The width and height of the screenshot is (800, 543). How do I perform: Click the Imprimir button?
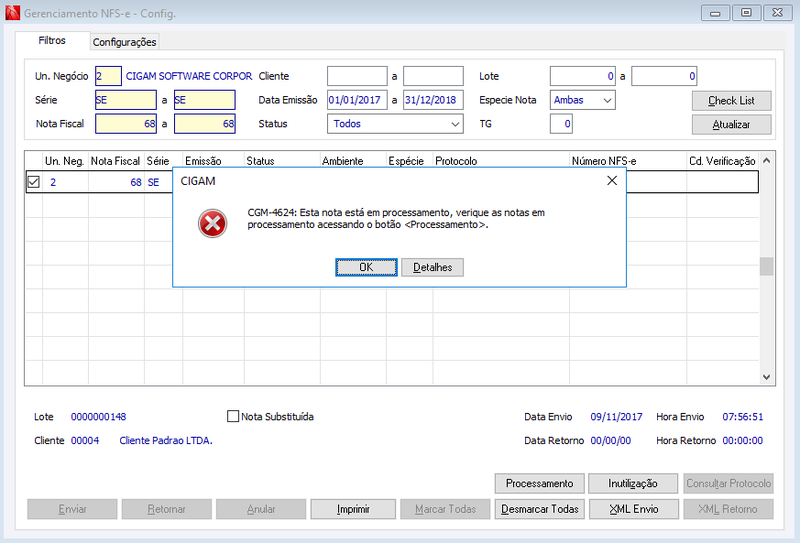[353, 509]
